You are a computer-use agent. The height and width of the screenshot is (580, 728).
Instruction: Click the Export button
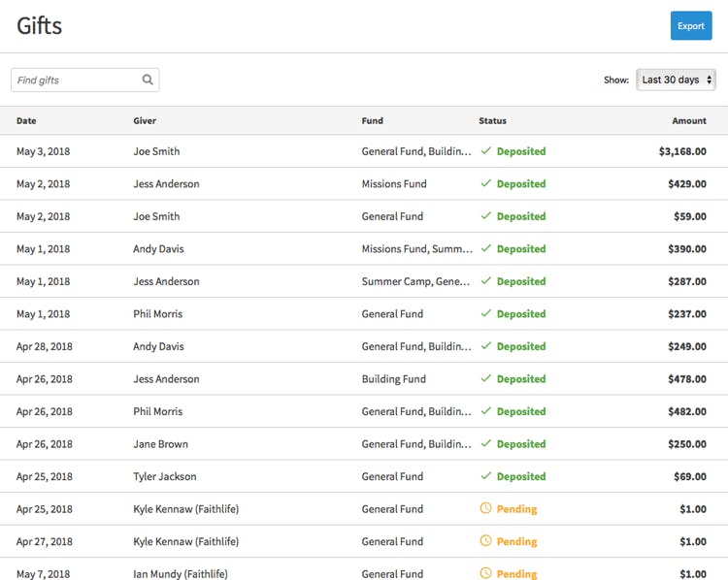click(690, 26)
